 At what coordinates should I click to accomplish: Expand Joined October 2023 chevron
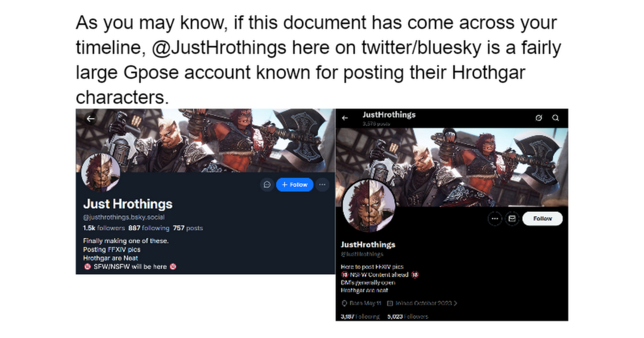[455, 303]
